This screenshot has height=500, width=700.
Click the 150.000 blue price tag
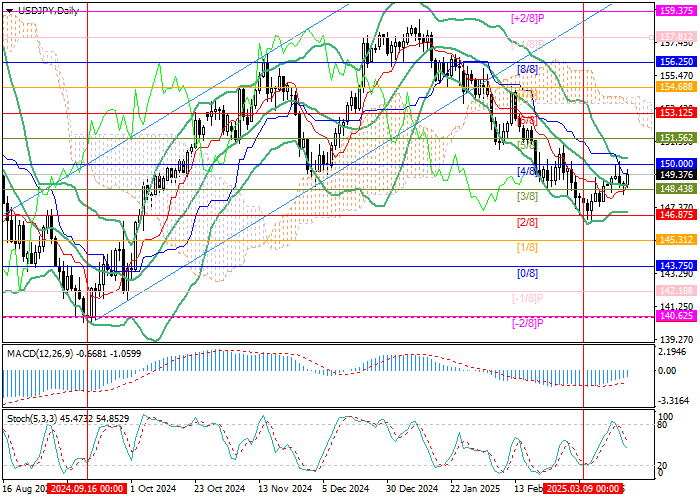675,163
